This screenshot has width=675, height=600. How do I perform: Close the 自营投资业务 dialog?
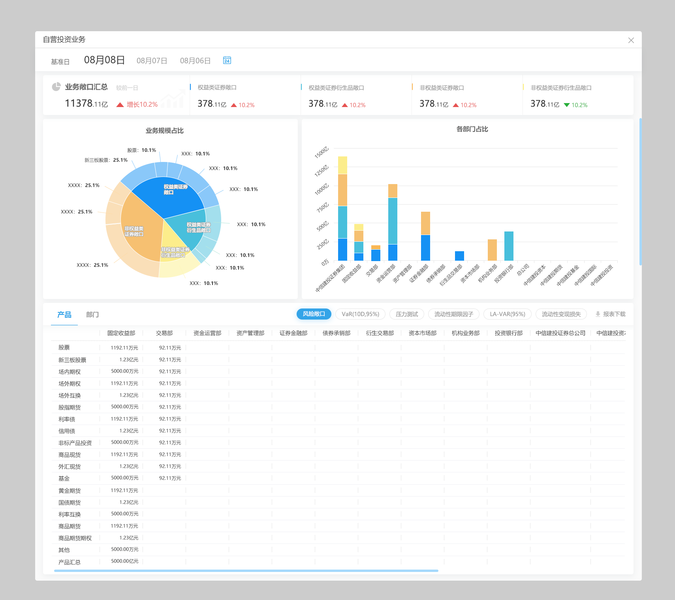[x=631, y=40]
